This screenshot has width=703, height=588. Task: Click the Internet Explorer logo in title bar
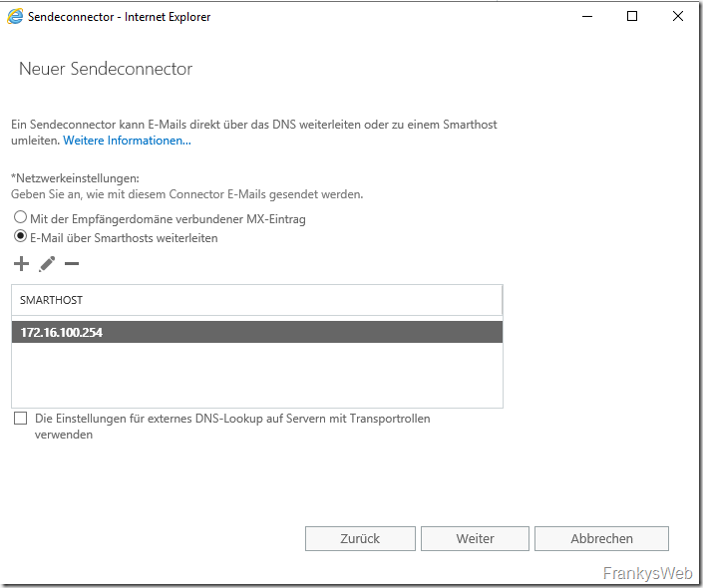tap(15, 17)
